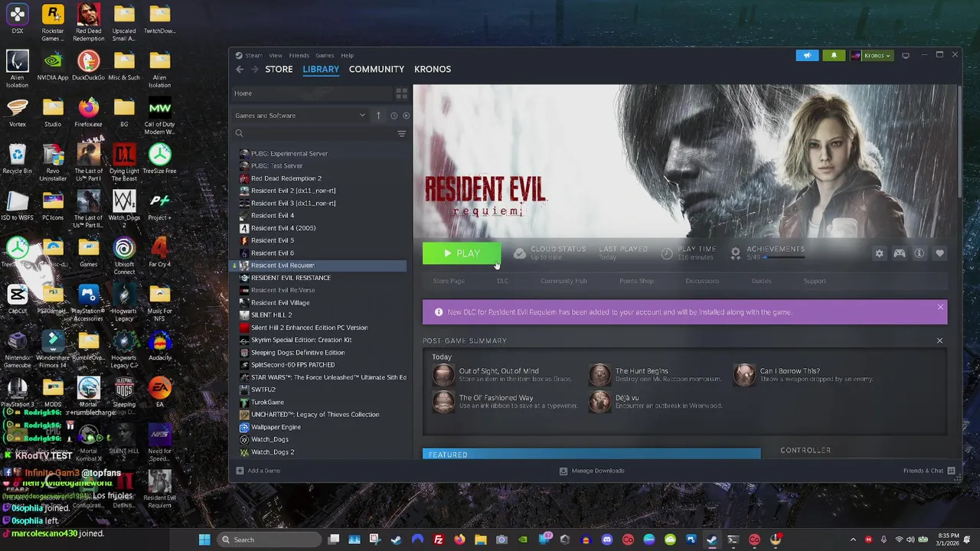Dismiss the new DLC notification banner
Image resolution: width=980 pixels, height=551 pixels.
(x=940, y=307)
